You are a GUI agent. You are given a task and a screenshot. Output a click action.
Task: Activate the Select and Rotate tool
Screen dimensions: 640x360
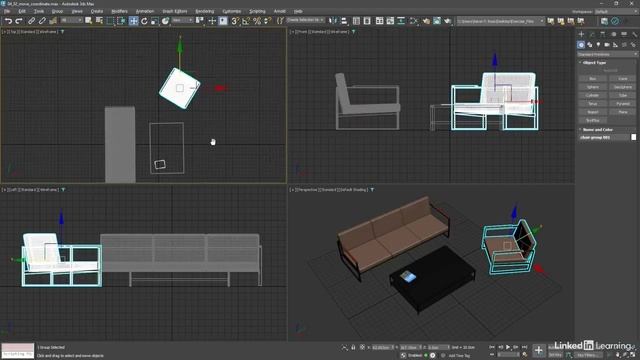click(x=144, y=20)
